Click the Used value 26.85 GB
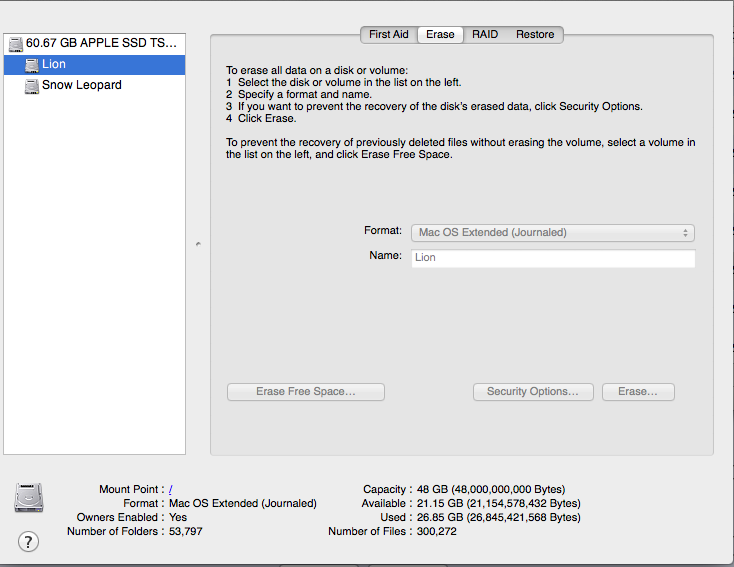 pyautogui.click(x=499, y=517)
